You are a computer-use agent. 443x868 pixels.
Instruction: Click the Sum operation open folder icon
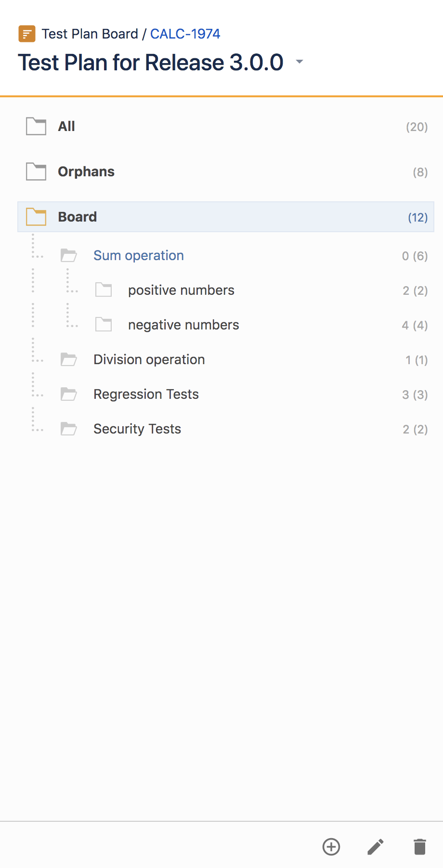69,255
